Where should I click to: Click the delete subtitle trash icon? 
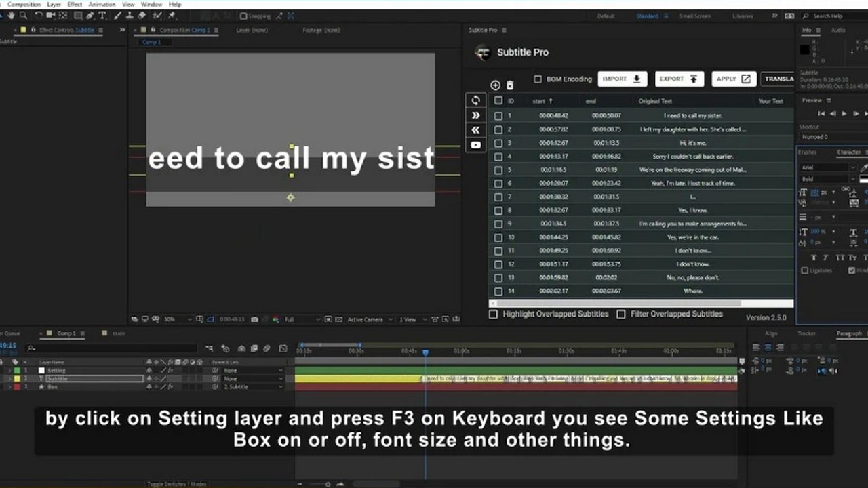(x=510, y=85)
